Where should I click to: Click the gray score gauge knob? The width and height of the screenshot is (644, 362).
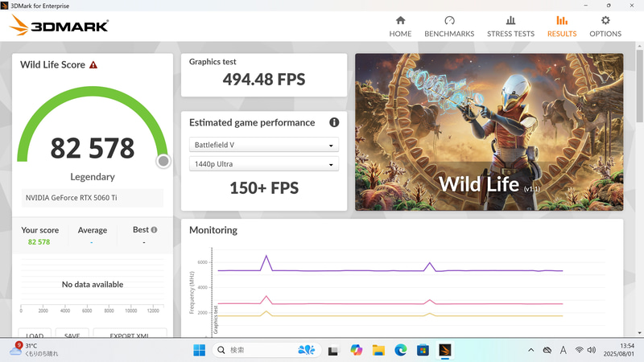(x=163, y=162)
